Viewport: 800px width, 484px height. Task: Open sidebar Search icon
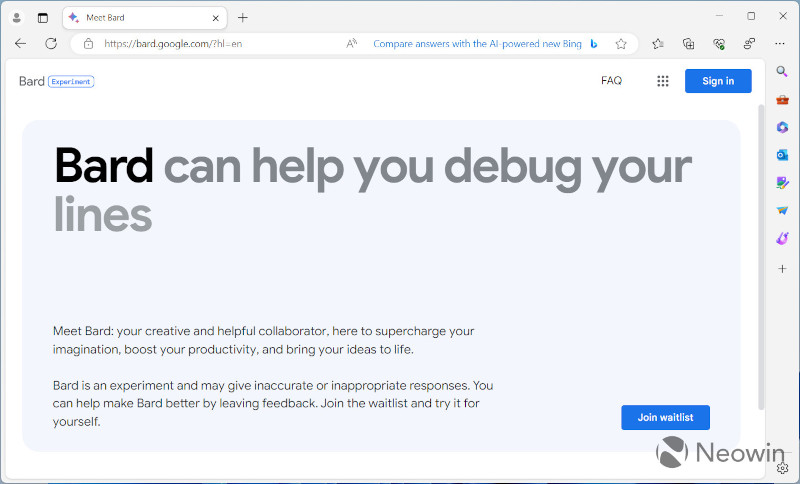click(x=782, y=72)
